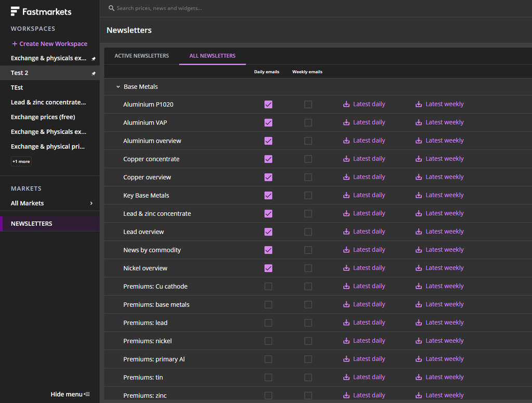Open Latest daily link for Lead overview
The height and width of the screenshot is (403, 532).
(369, 232)
